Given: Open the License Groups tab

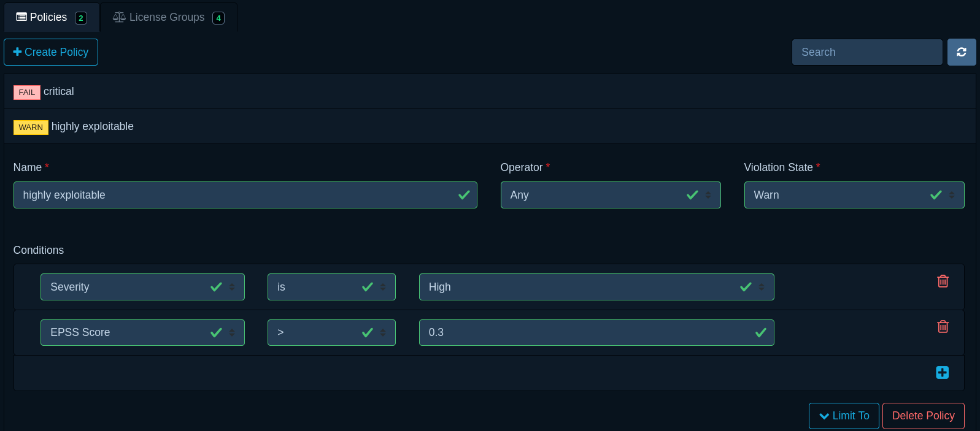Looking at the screenshot, I should [x=169, y=17].
